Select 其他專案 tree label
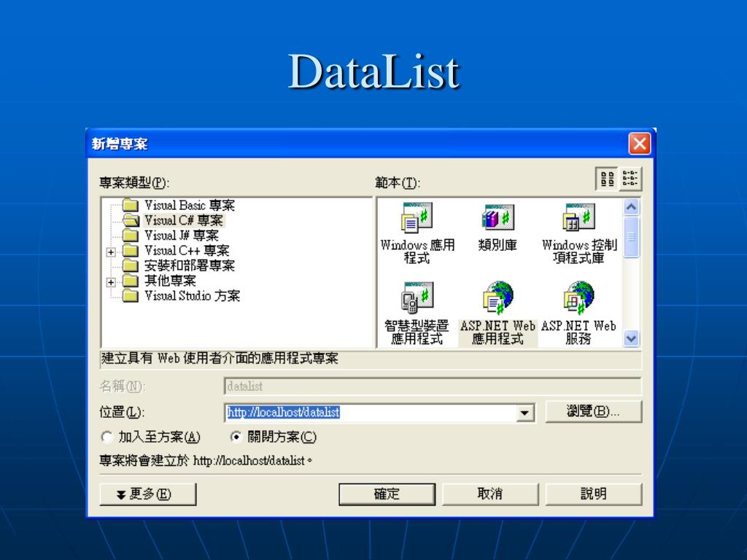 [170, 281]
